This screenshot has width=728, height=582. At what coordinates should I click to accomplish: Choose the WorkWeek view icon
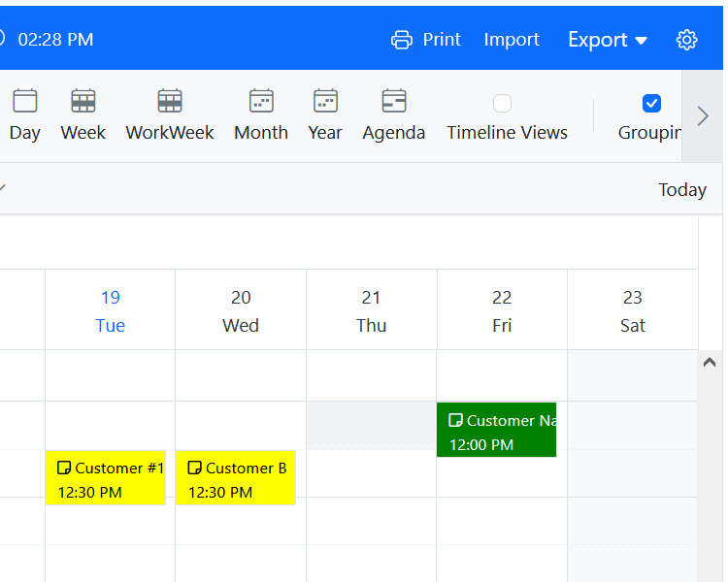point(170,101)
